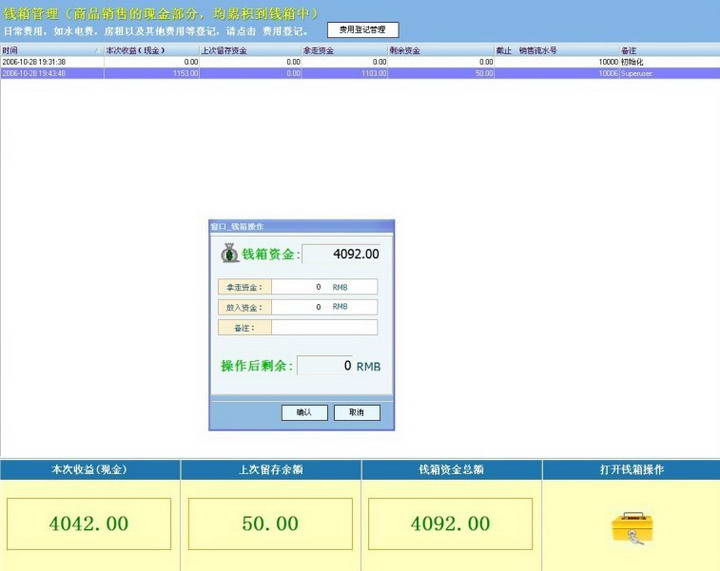Focus the 备注 remarks input in dialog

click(x=324, y=327)
